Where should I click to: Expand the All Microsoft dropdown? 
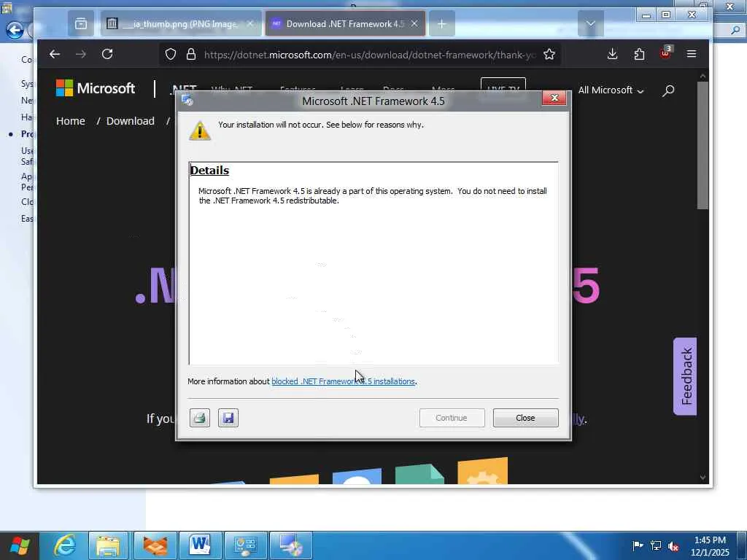tap(611, 90)
